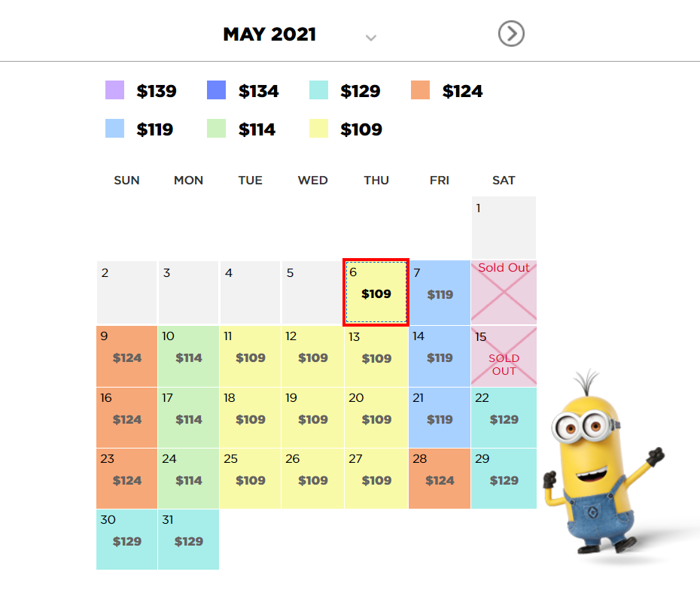This screenshot has width=700, height=593.
Task: Go to the next month using the arrow
Action: pyautogui.click(x=511, y=34)
